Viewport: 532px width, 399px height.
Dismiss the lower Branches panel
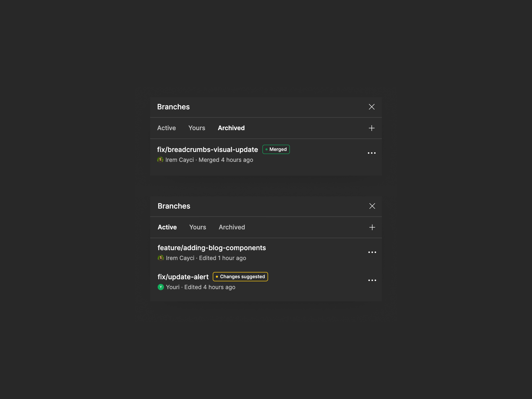(x=372, y=206)
